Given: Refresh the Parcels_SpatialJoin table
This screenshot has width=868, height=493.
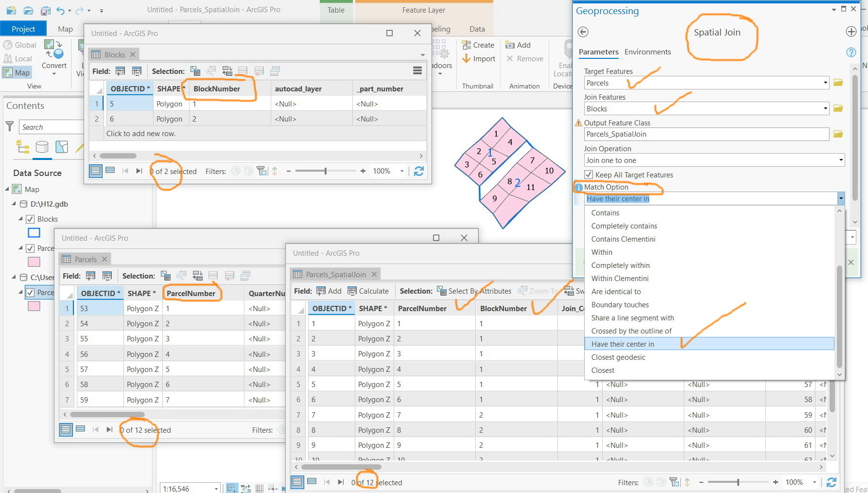Looking at the screenshot, I should pyautogui.click(x=832, y=482).
